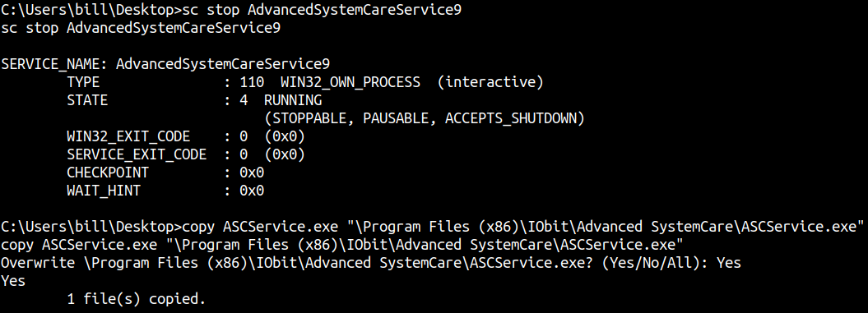Click the 'STOPPABLE, PAUSABLE, ACCEPTS_SHUTDOWN' line
The width and height of the screenshot is (868, 313).
point(425,119)
